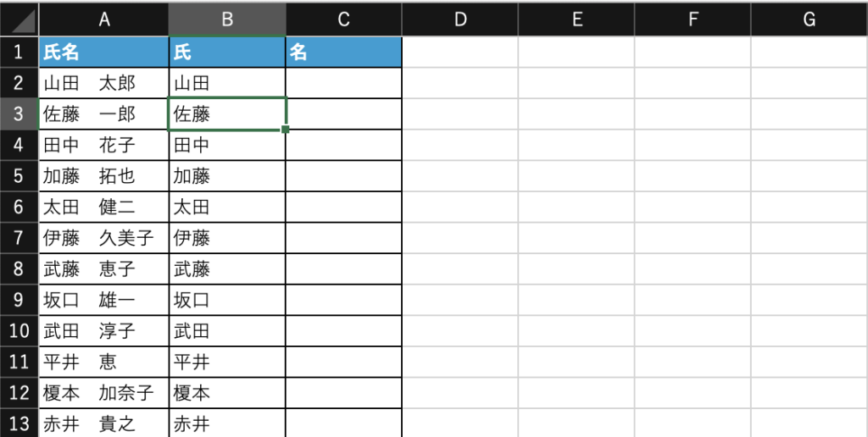Click column C header
This screenshot has height=437, width=868.
(x=343, y=19)
